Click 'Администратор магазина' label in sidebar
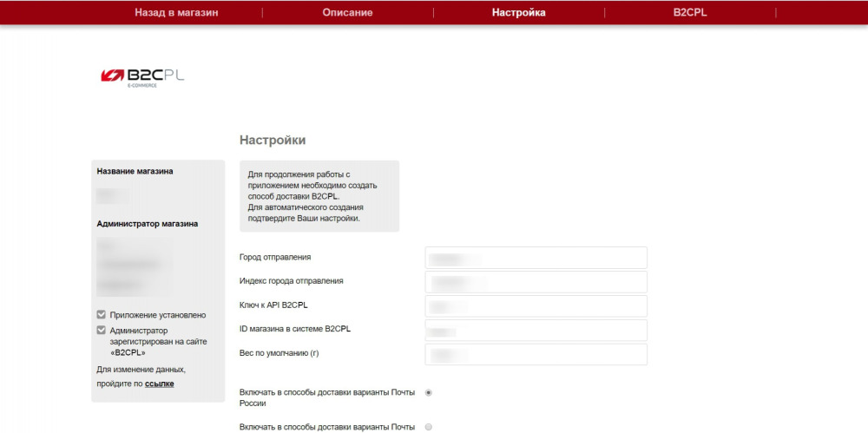Image resolution: width=868 pixels, height=433 pixels. (148, 224)
